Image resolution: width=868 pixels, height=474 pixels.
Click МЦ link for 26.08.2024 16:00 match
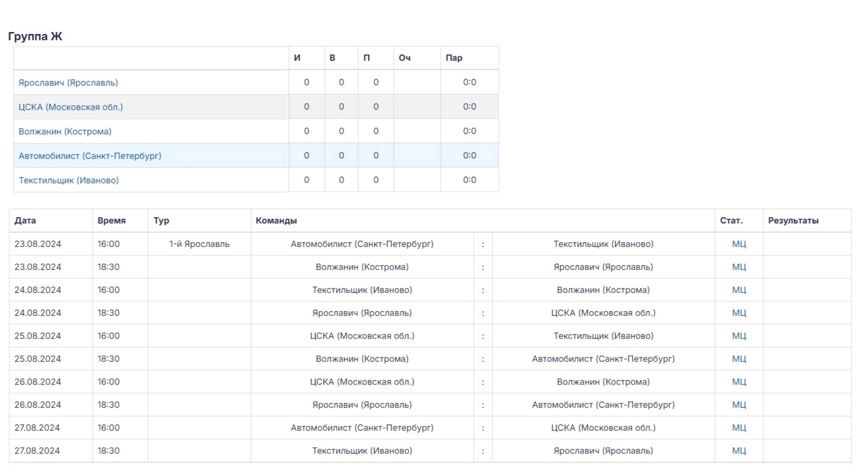(x=739, y=382)
